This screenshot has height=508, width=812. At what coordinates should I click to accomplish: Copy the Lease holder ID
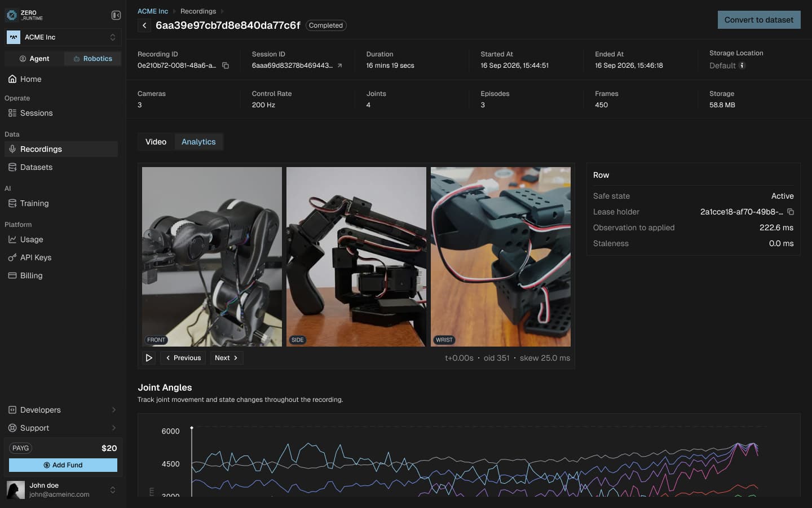[791, 212]
